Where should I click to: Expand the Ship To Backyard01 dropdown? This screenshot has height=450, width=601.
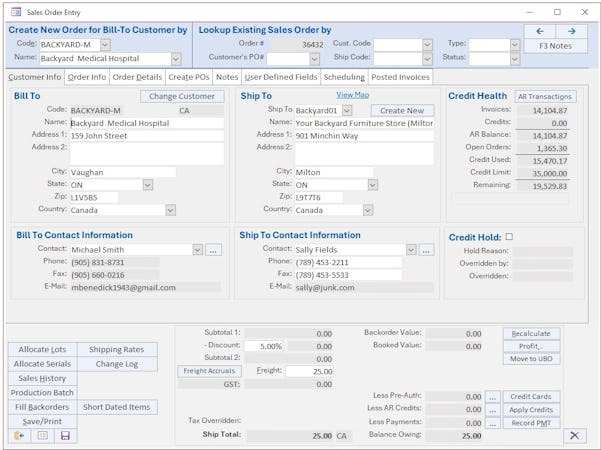(347, 111)
